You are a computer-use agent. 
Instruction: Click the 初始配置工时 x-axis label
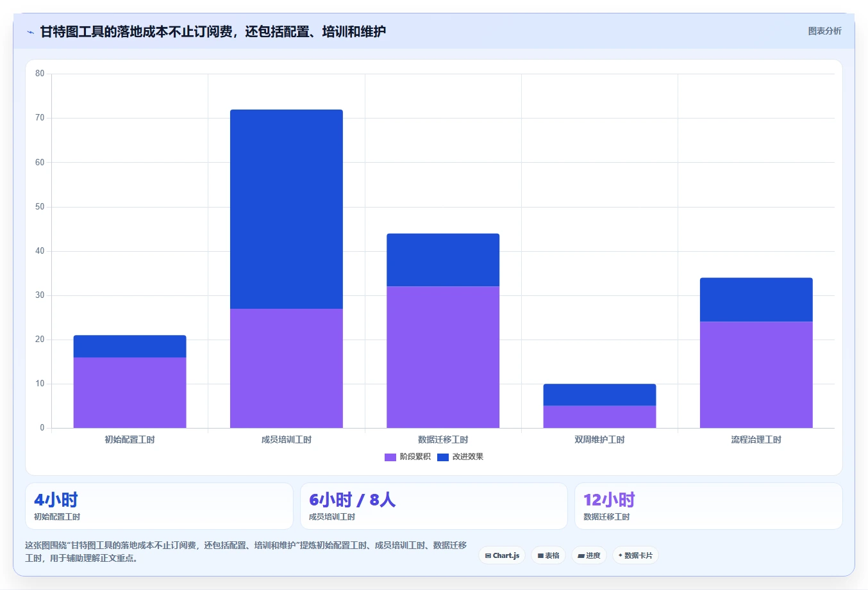coord(130,439)
